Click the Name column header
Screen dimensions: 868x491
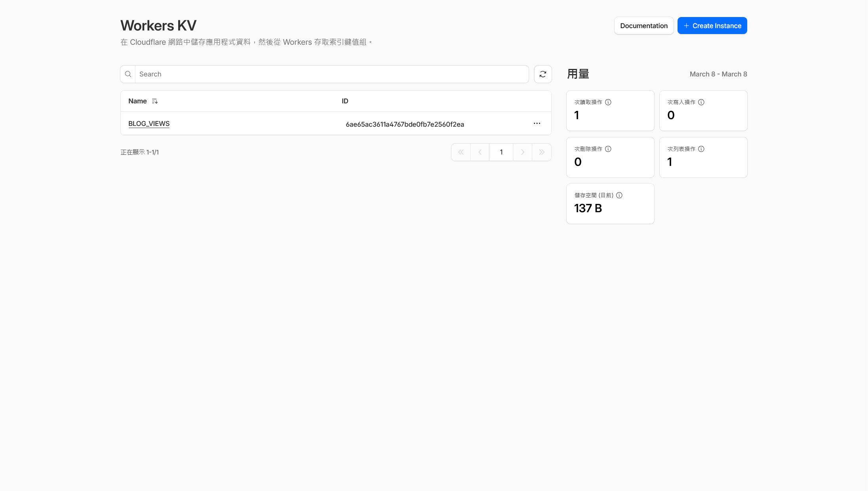coord(137,101)
